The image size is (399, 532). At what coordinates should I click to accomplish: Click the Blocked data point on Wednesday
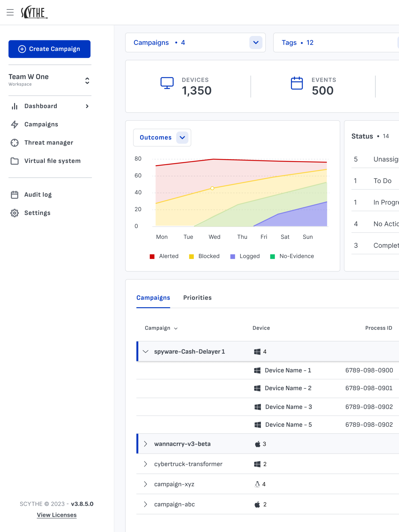click(x=212, y=188)
